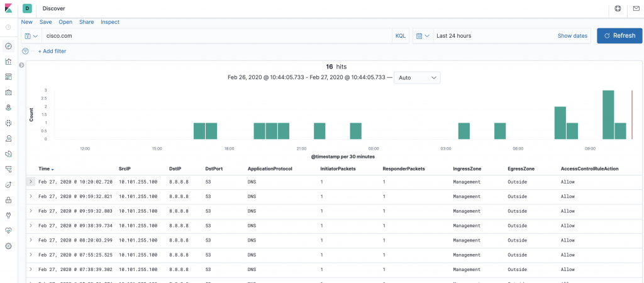Click the Share menu item
The height and width of the screenshot is (283, 644).
pyautogui.click(x=86, y=22)
